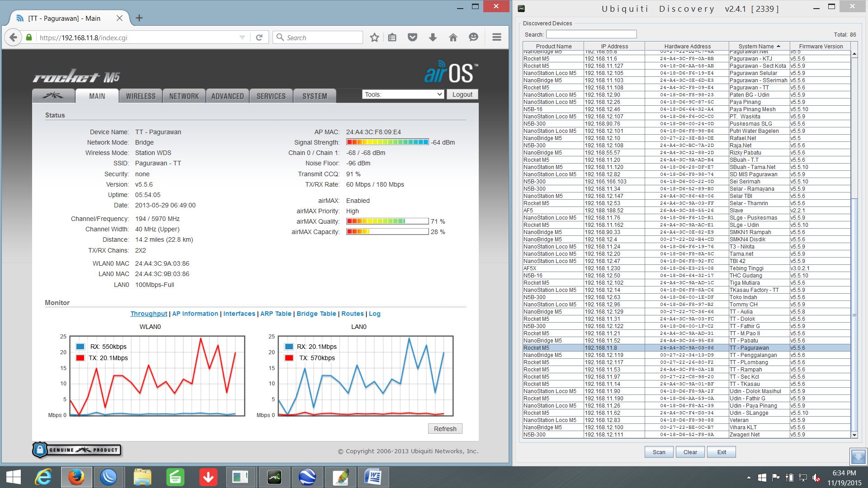This screenshot has height=488, width=868.
Task: Click the Wireless tab in airOS
Action: pos(140,96)
